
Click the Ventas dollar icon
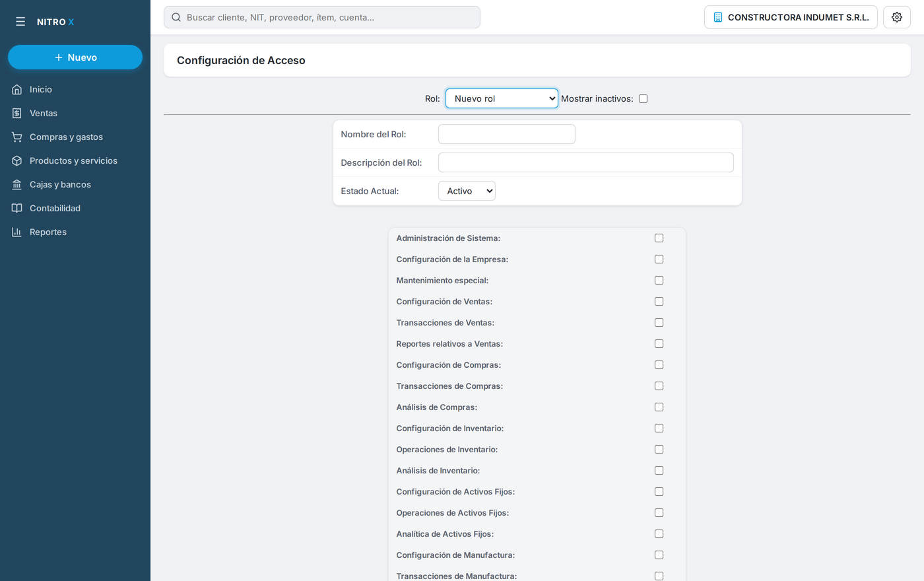coord(17,113)
